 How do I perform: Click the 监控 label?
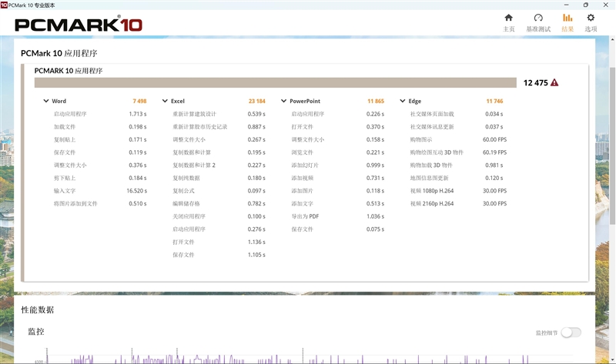35,332
